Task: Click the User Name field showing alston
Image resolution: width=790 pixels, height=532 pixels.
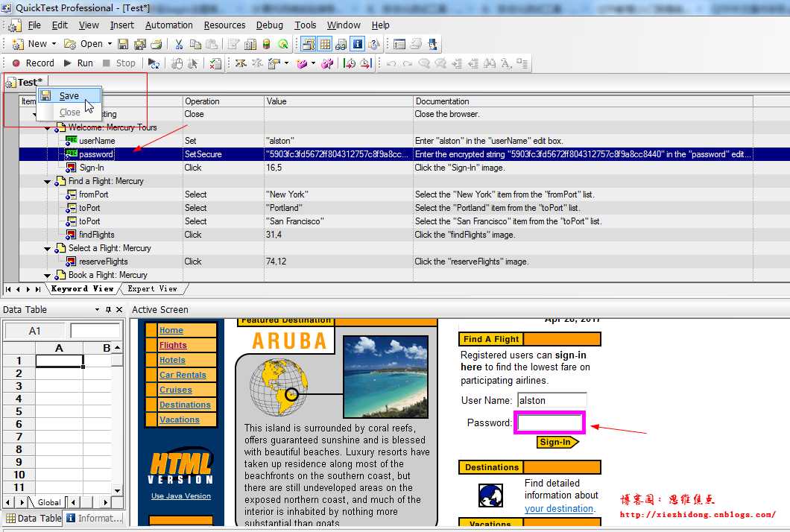Action: (552, 400)
